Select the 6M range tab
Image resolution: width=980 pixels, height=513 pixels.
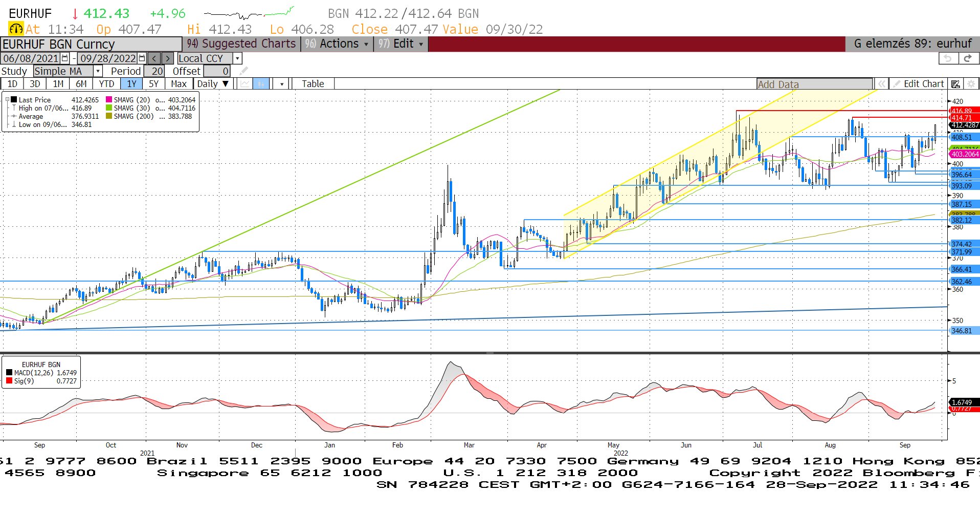[81, 84]
